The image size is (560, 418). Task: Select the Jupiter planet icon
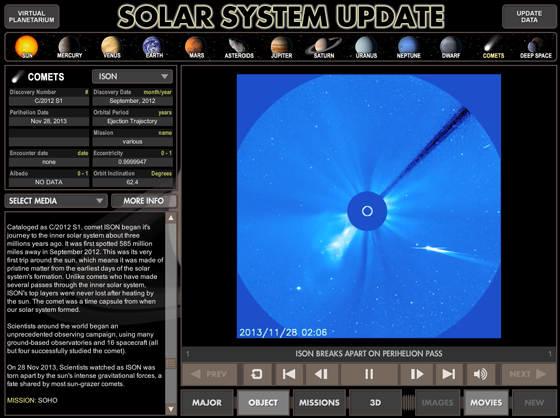[281, 47]
